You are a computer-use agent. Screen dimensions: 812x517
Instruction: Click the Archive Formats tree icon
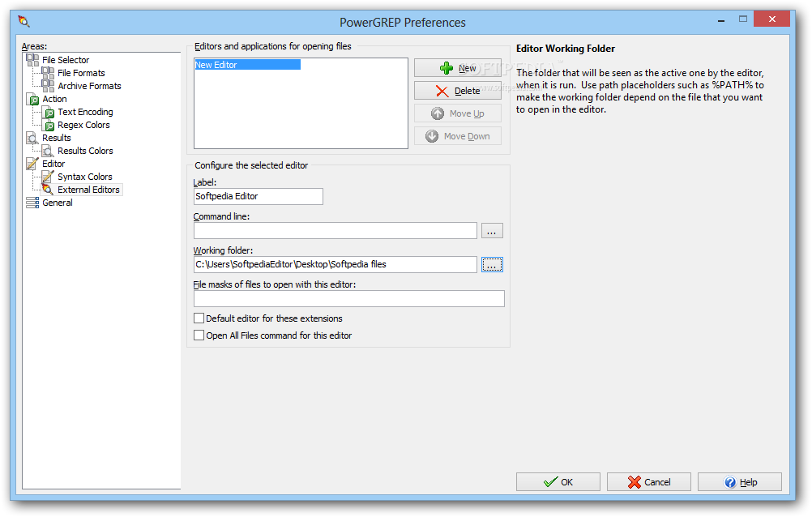click(x=48, y=85)
